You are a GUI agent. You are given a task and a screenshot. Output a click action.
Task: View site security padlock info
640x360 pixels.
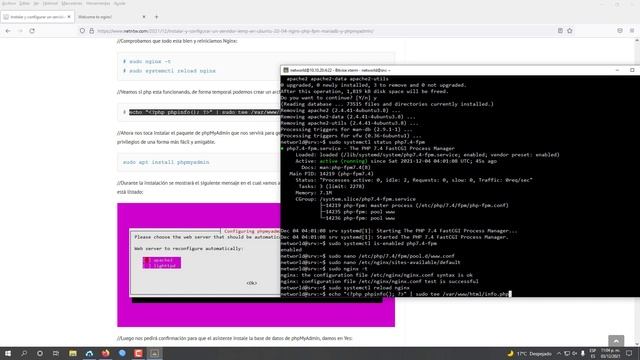[91, 31]
